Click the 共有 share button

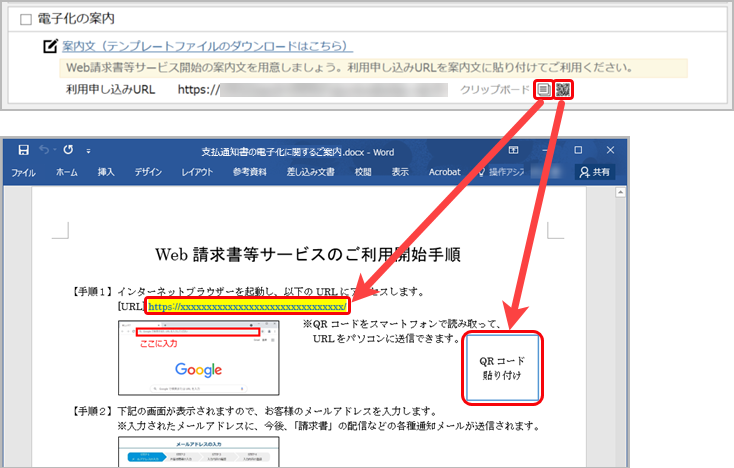(x=595, y=172)
